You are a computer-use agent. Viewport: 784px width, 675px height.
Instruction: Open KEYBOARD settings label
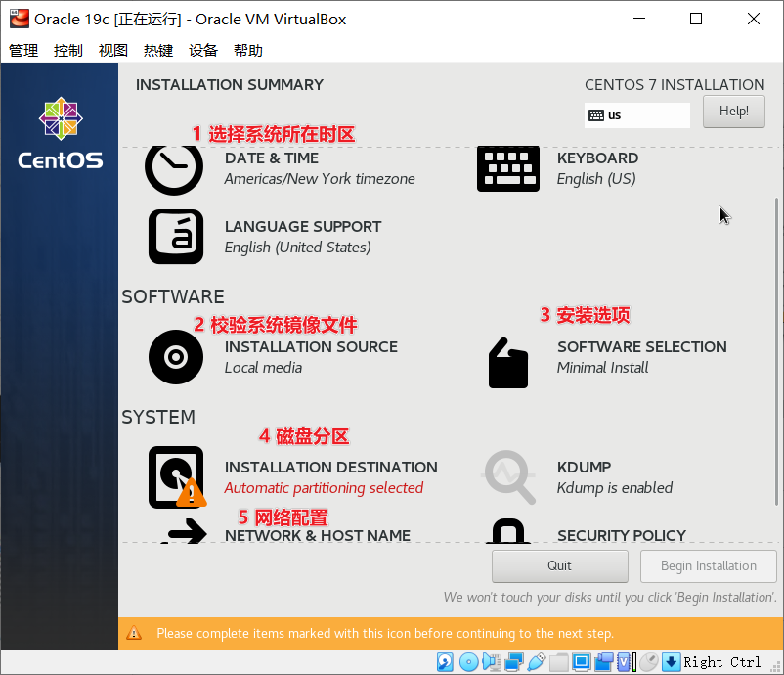597,158
